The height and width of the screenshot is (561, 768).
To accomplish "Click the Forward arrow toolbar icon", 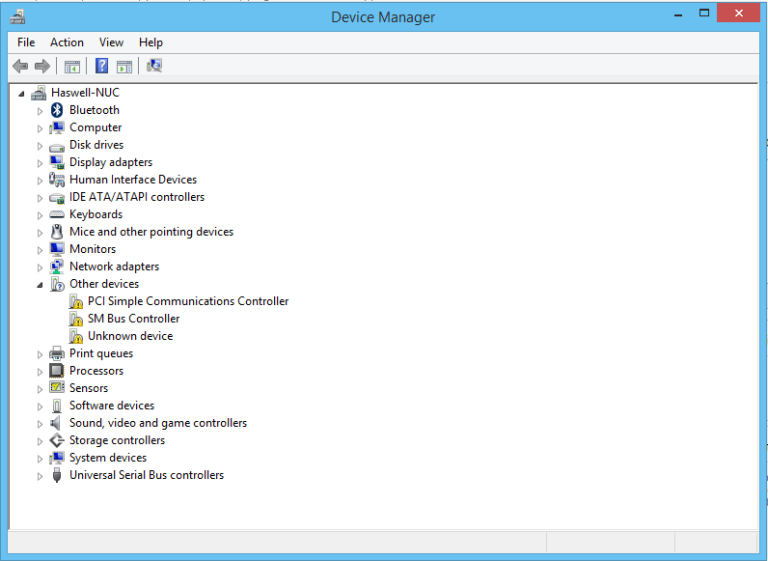I will tap(42, 66).
